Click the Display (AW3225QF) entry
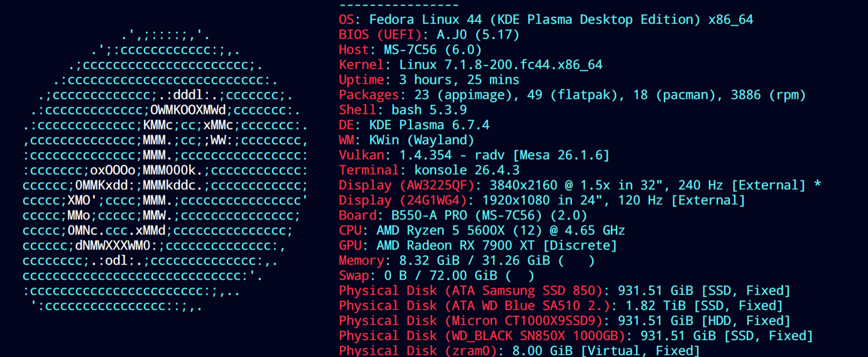The width and height of the screenshot is (868, 357). [580, 185]
